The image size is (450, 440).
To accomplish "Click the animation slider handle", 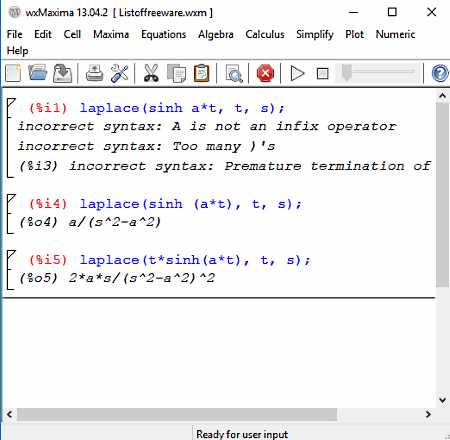I will 347,73.
